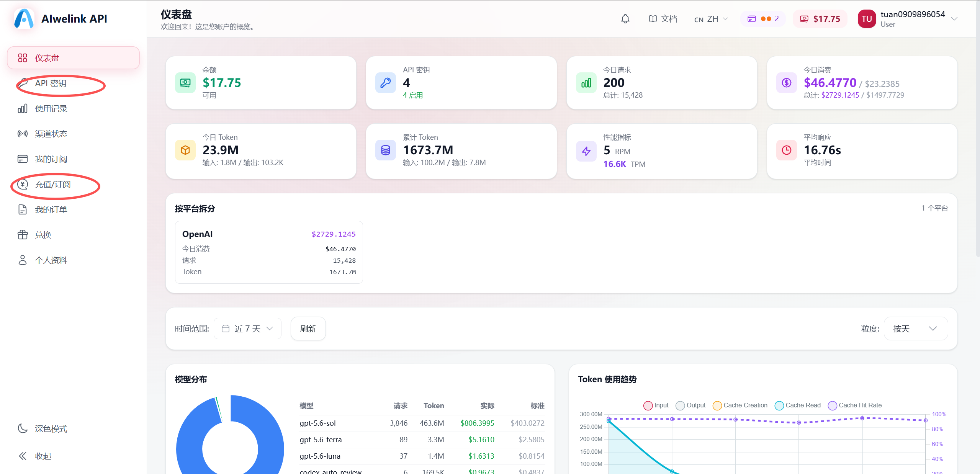Click the grid icon beside 仪表盘
This screenshot has width=980, height=474.
pos(23,58)
